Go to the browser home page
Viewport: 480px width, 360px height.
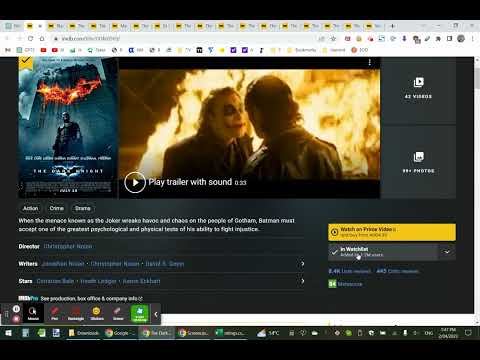click(42, 39)
